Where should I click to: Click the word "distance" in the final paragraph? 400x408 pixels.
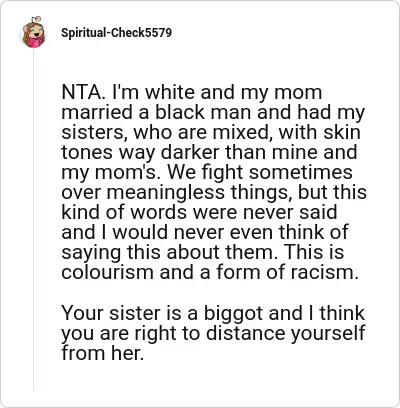(x=246, y=333)
